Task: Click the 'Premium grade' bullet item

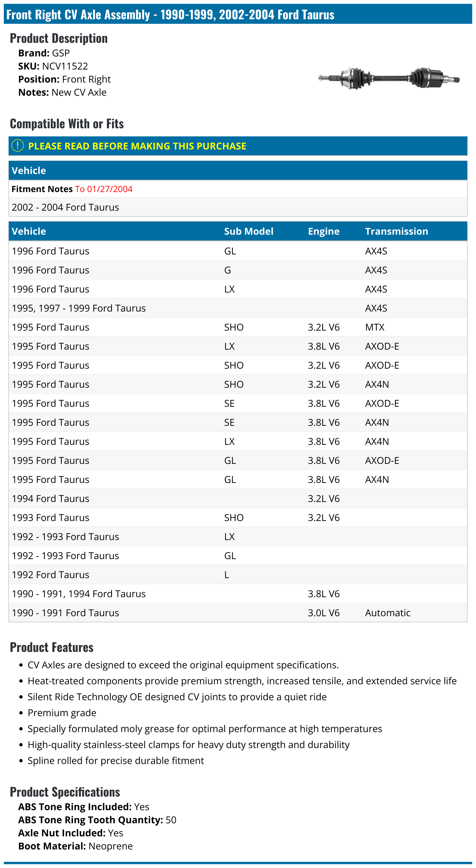Action: pos(62,713)
